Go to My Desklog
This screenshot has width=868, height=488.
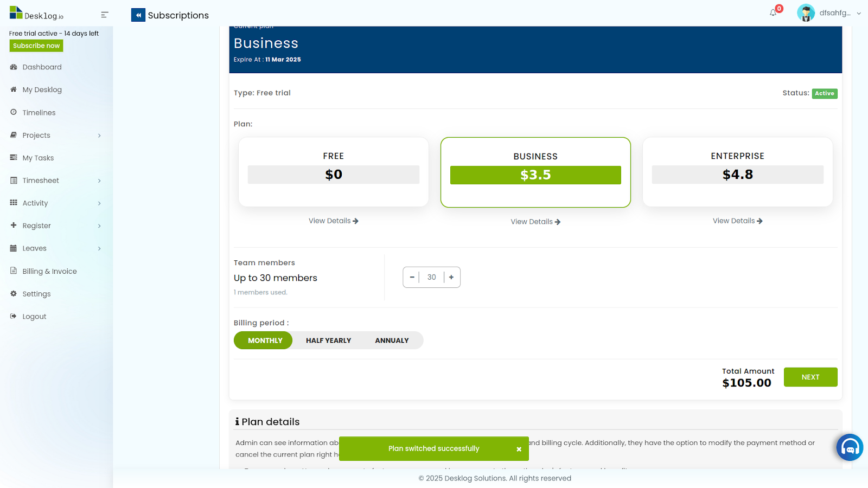click(x=42, y=90)
